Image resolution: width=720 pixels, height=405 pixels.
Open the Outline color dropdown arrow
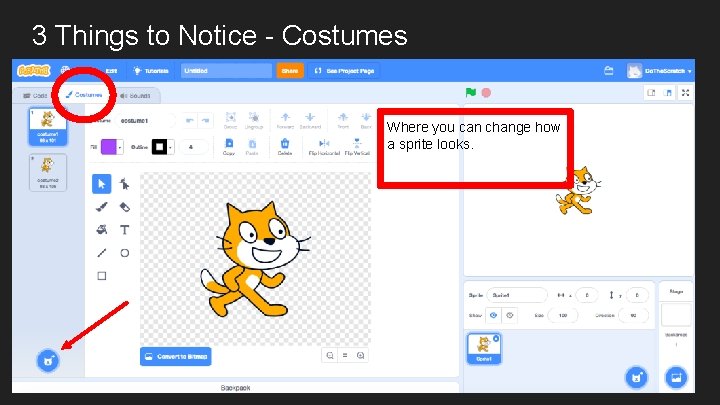coord(170,147)
